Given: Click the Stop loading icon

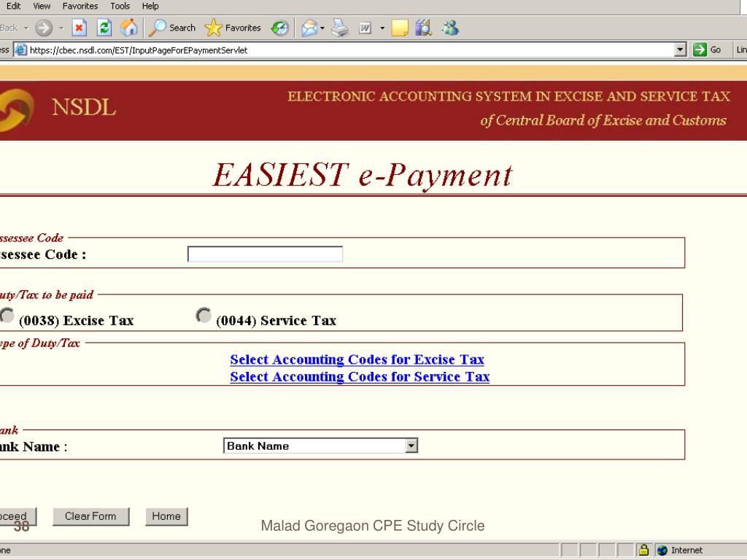Looking at the screenshot, I should coord(79,28).
